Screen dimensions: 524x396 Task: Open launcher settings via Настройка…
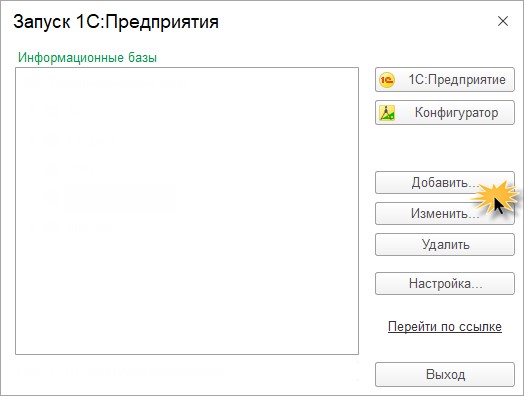pyautogui.click(x=445, y=283)
